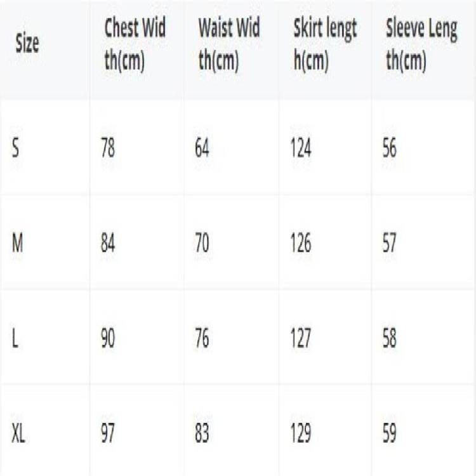
Task: Select waist width value 64
Action: tap(202, 149)
